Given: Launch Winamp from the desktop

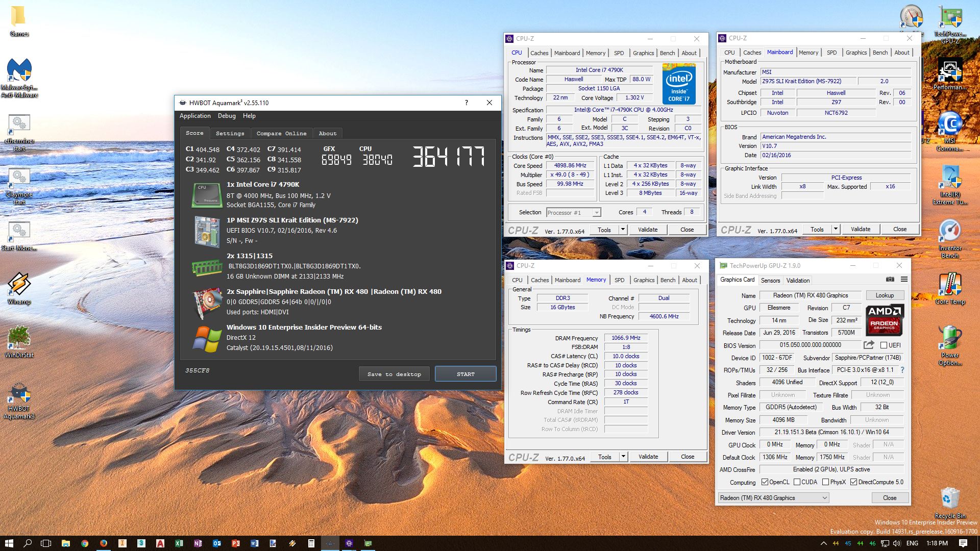Looking at the screenshot, I should pos(19,288).
